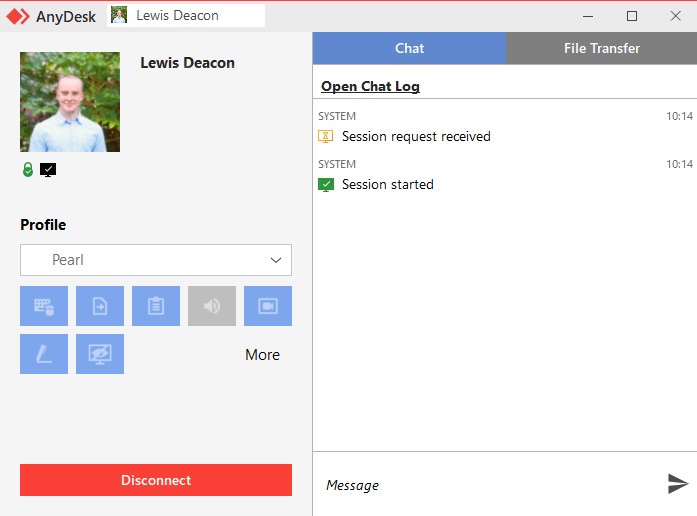This screenshot has width=697, height=516.
Task: Switch to the Chat tab
Action: point(409,48)
